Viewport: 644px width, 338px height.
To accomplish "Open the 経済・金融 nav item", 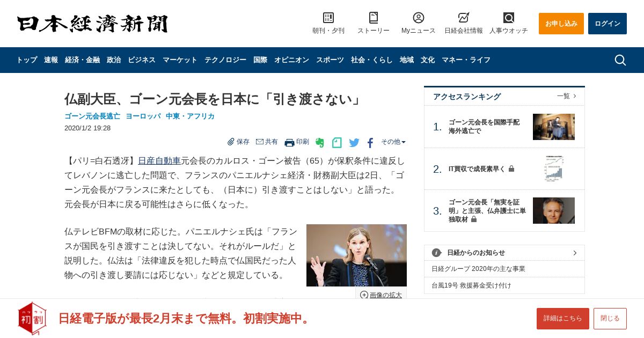I will pos(82,60).
